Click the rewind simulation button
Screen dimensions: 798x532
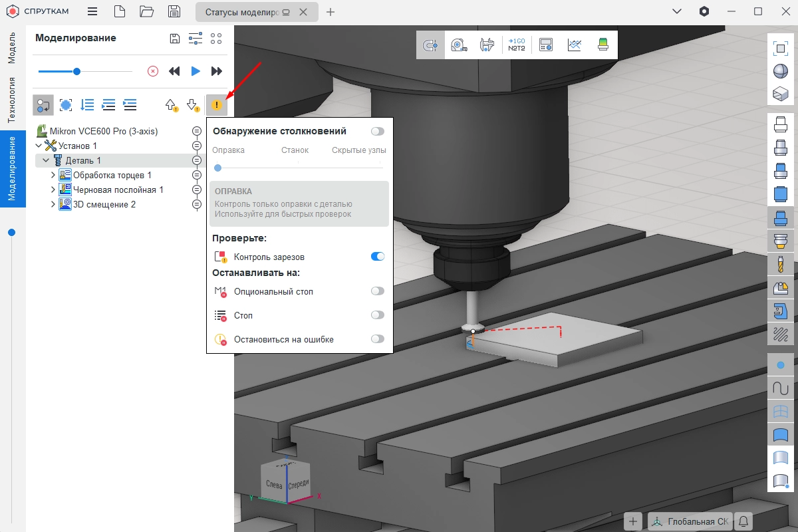click(174, 71)
